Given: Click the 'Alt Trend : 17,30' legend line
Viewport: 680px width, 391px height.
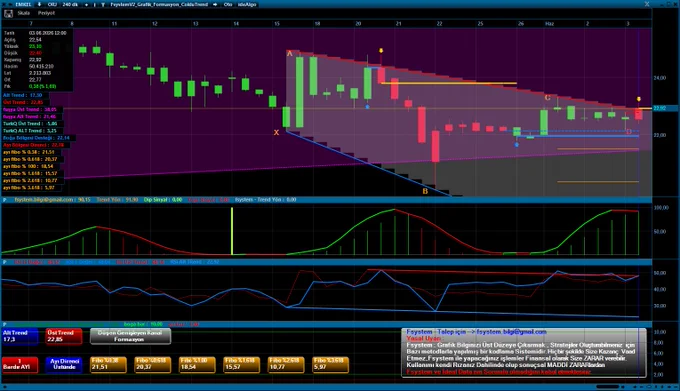Looking at the screenshot, I should 23,95.
